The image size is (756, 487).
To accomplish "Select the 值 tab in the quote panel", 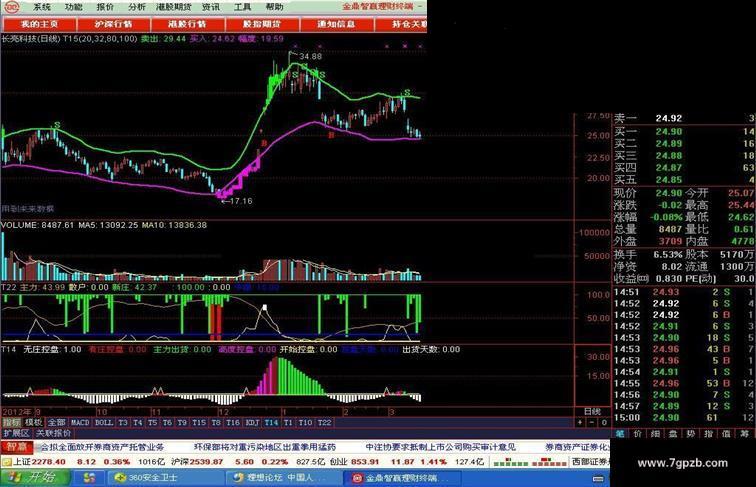I will (x=727, y=433).
